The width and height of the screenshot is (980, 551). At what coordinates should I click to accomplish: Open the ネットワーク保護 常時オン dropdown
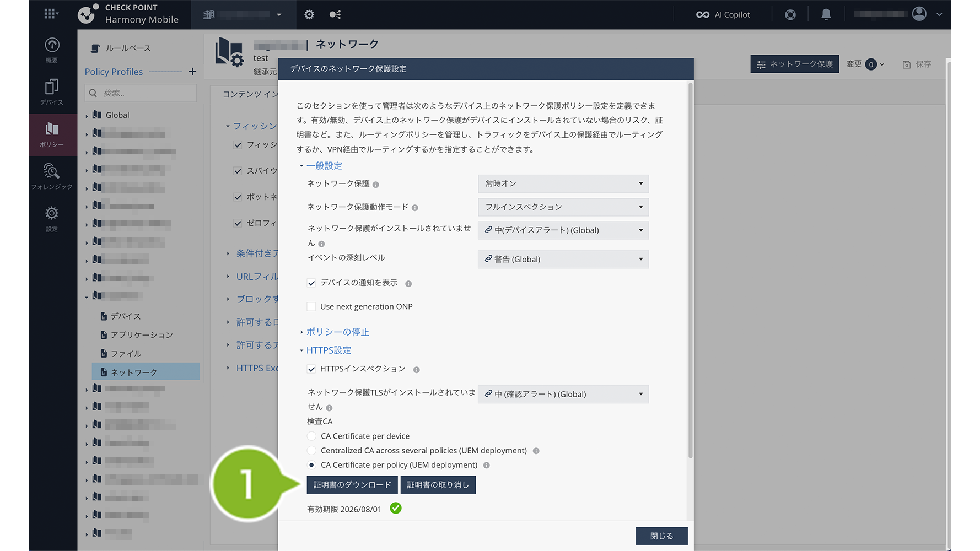tap(563, 183)
